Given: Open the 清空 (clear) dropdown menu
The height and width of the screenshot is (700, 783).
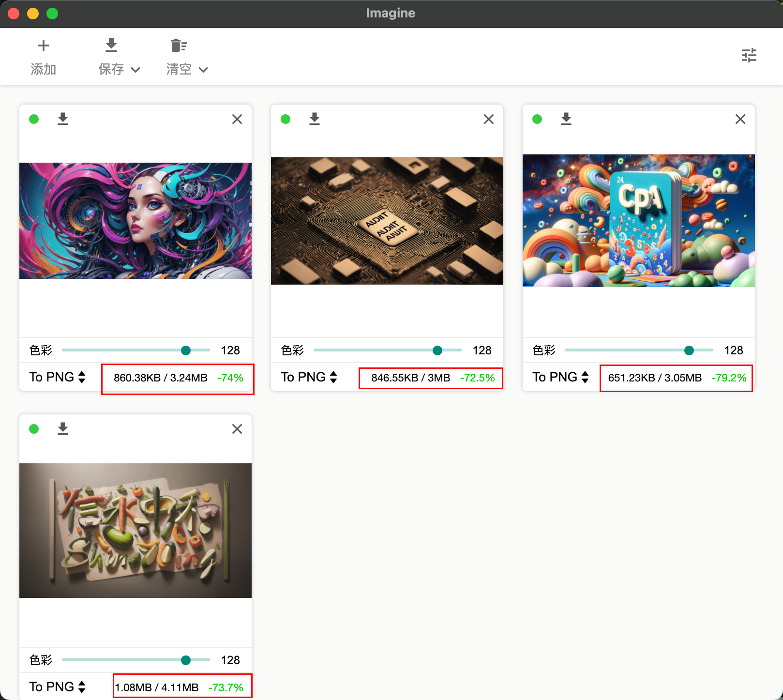Looking at the screenshot, I should tap(187, 69).
